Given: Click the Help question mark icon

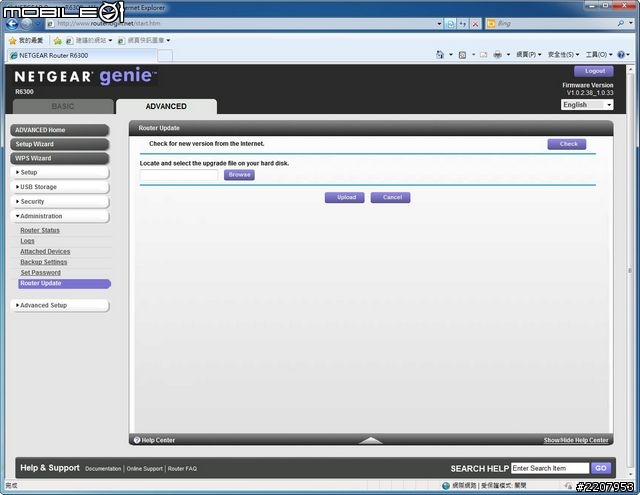Looking at the screenshot, I should (621, 54).
